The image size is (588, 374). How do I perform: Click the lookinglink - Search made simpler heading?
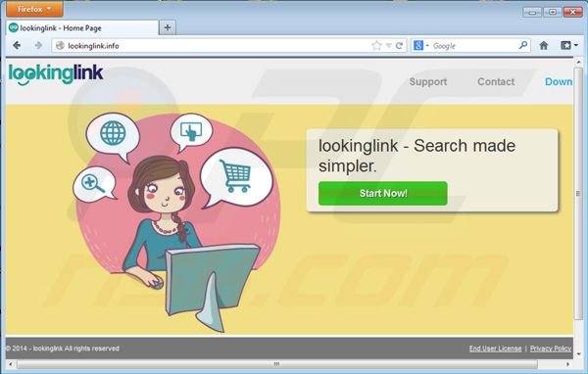click(416, 156)
